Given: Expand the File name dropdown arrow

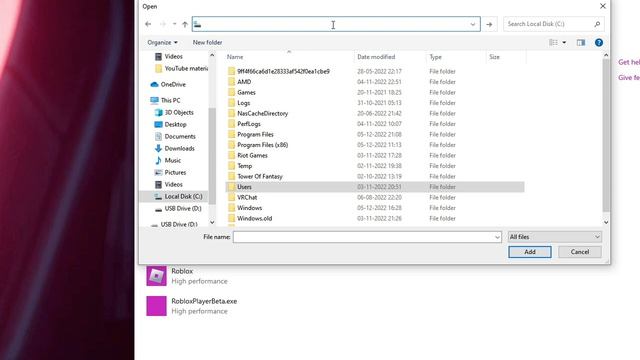Looking at the screenshot, I should tap(497, 237).
